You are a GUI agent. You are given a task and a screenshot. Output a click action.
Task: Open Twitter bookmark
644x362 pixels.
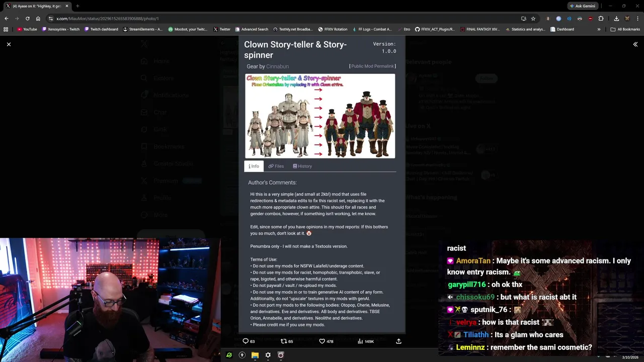[221, 29]
